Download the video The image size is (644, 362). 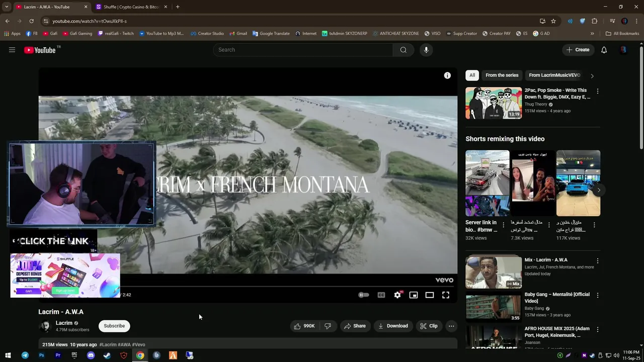[x=393, y=326]
